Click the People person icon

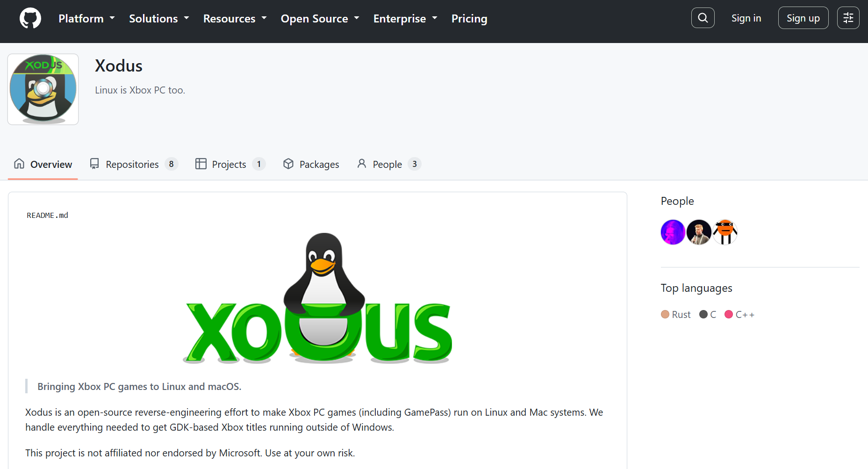coord(362,164)
